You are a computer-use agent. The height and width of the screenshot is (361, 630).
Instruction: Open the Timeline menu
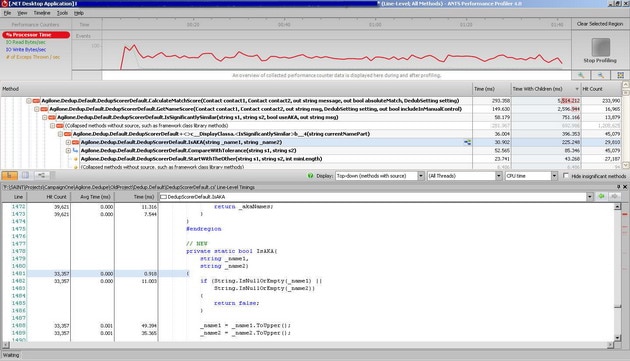pos(42,13)
